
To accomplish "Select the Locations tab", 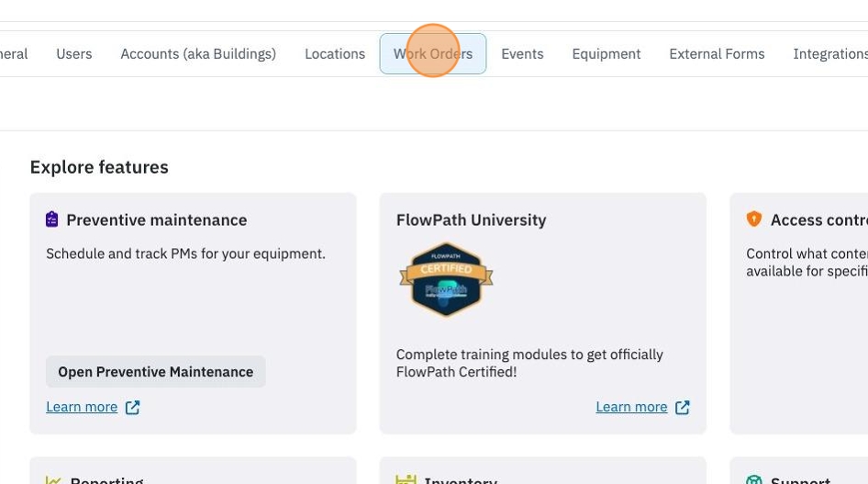I will (335, 53).
